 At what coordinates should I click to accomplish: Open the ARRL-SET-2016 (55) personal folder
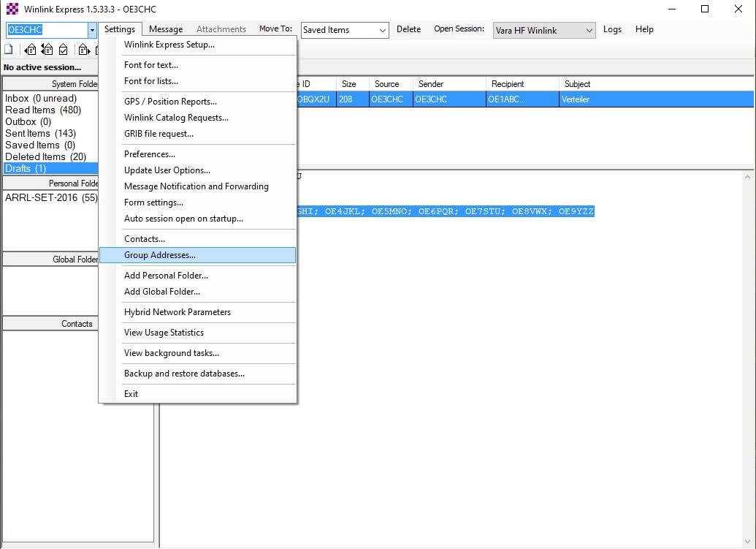pos(51,198)
